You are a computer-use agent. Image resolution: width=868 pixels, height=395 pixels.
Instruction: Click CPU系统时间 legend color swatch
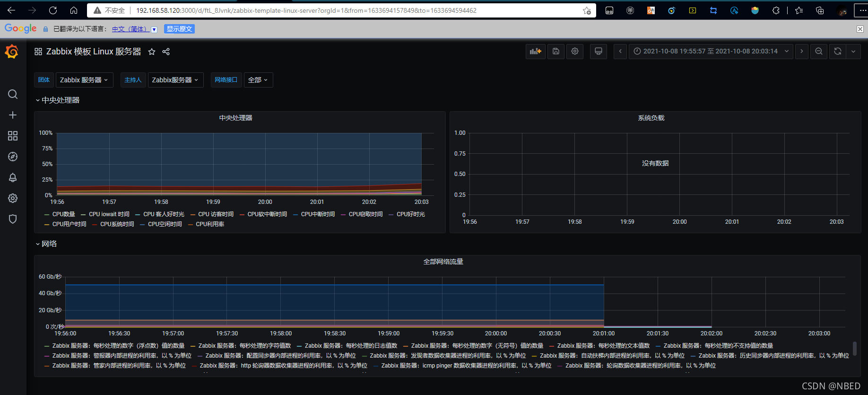[95, 225]
